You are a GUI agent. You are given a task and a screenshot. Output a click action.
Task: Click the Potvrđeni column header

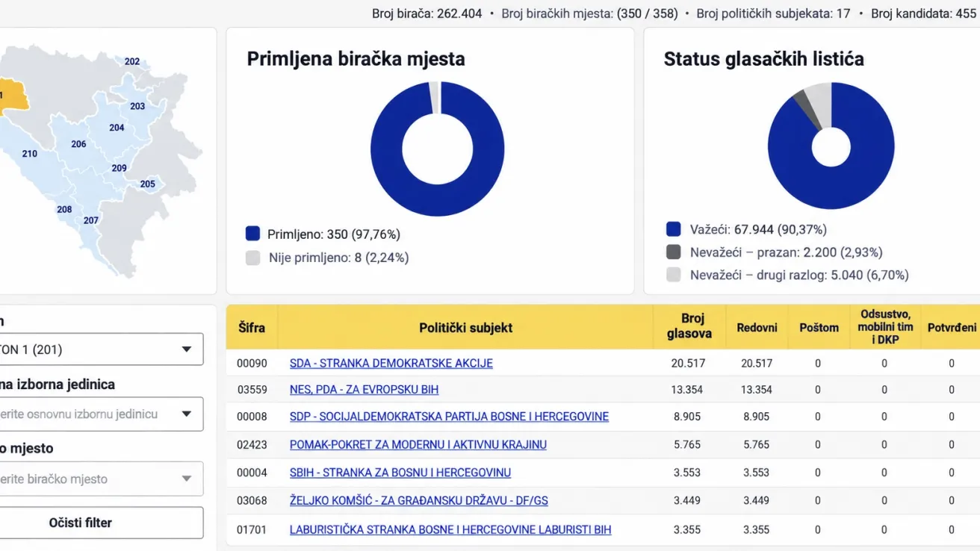[x=951, y=327]
